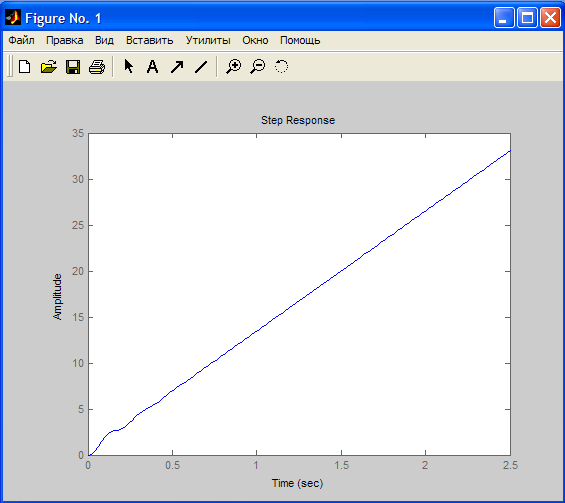The image size is (565, 503).
Task: Select the arrow pointer edit tool
Action: tap(129, 67)
